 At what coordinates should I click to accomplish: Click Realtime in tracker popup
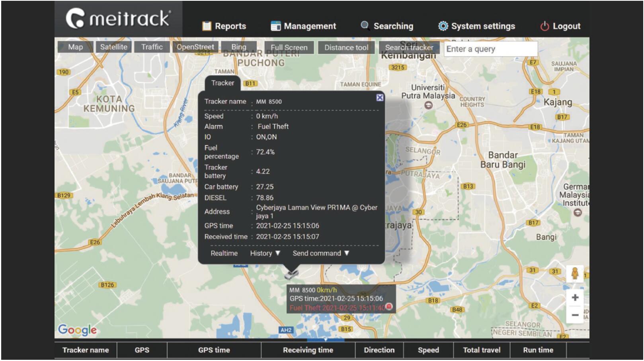point(224,253)
